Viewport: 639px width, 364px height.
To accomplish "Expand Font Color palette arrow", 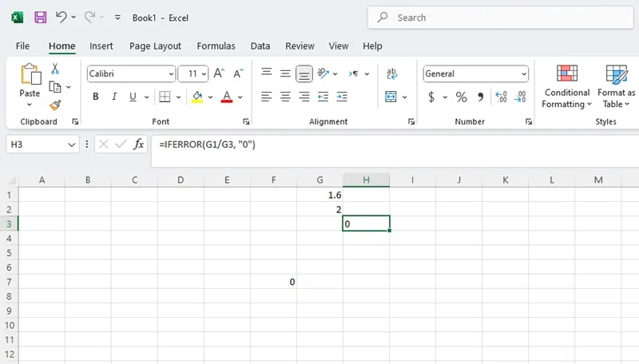I will (x=240, y=97).
